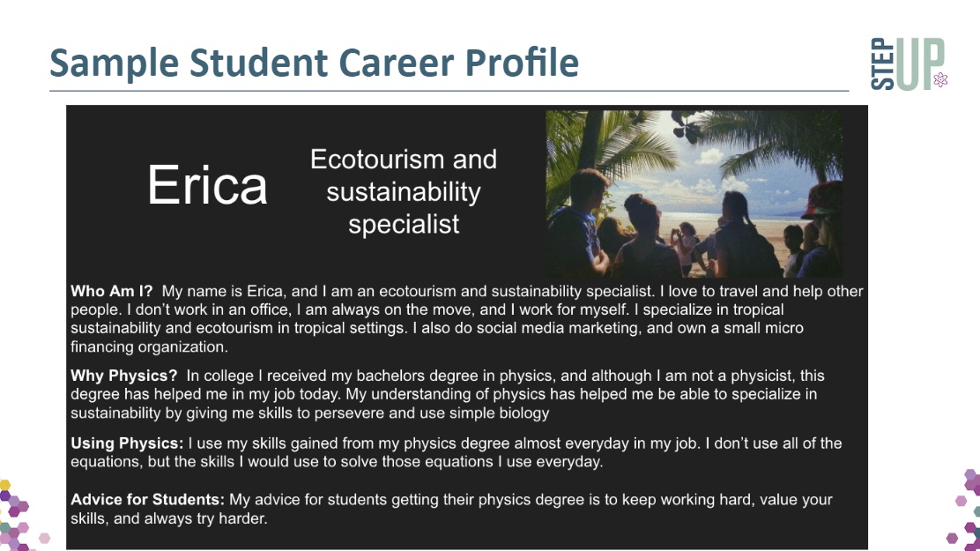Viewport: 980px width, 551px height.
Task: Click the horizontal line under the title
Action: [x=449, y=91]
